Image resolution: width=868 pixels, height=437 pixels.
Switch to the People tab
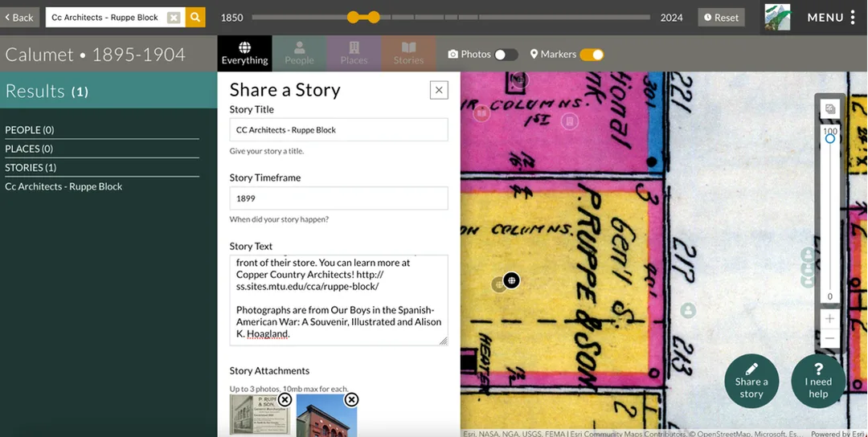[300, 54]
